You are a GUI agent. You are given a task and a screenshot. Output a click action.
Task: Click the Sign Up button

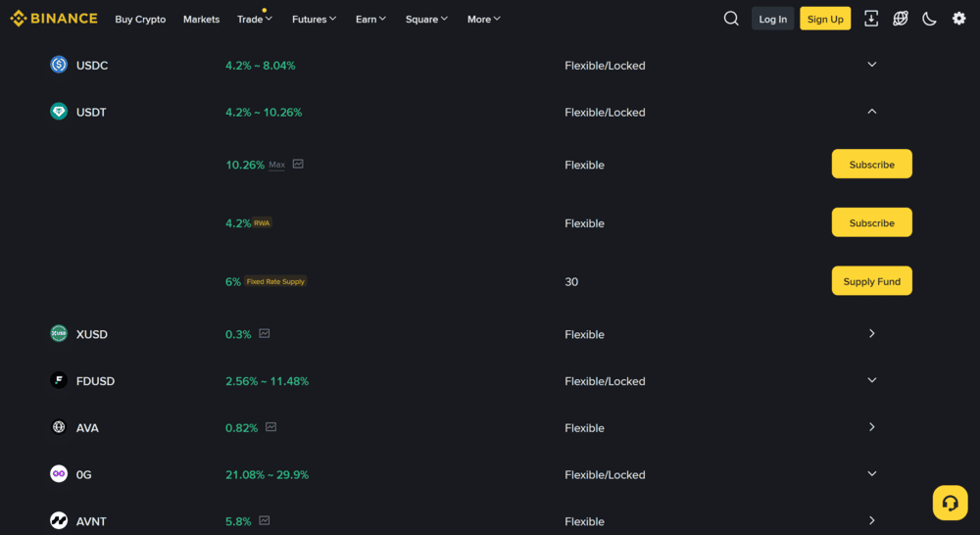(825, 19)
